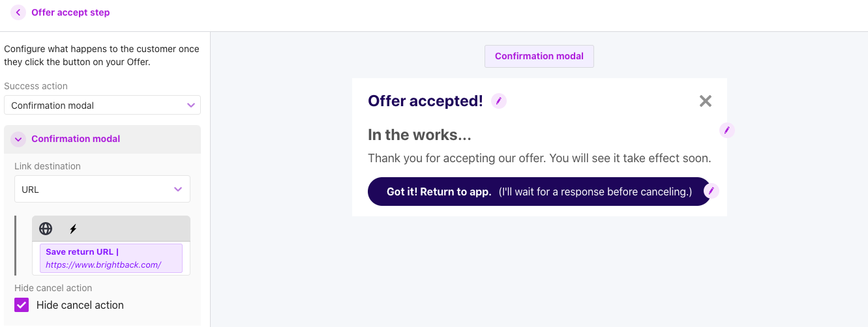Click the Save return URL chip

[110, 258]
